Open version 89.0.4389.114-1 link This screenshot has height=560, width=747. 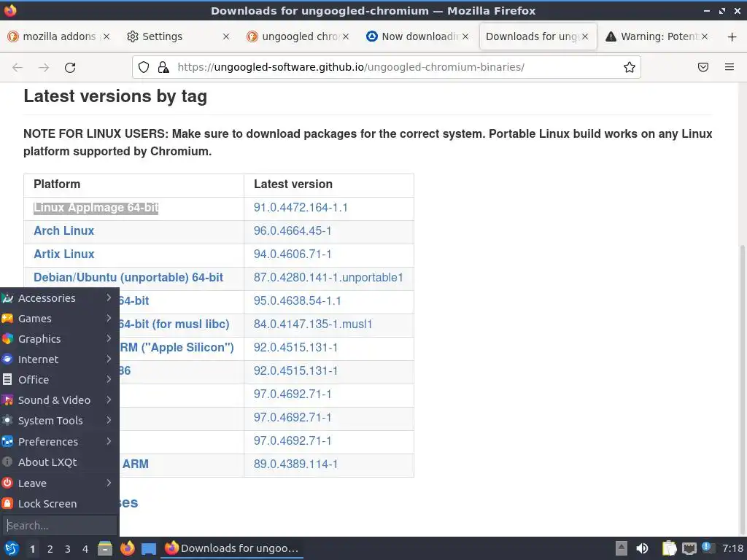coord(296,464)
